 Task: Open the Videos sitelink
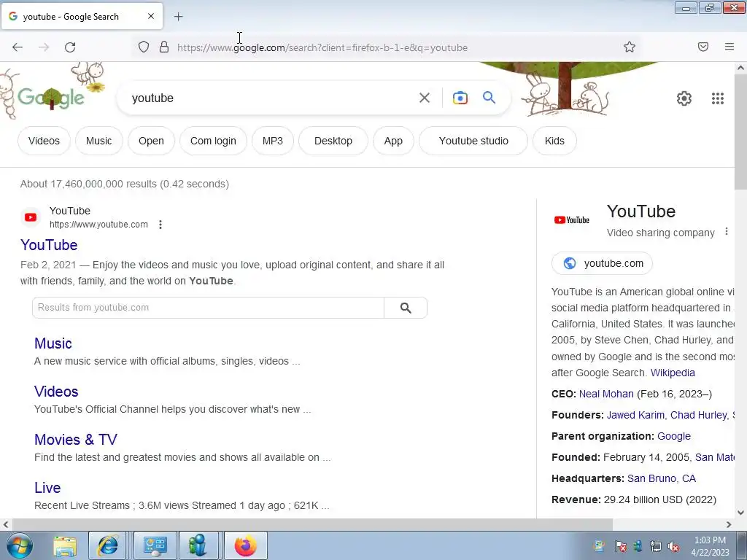[x=56, y=392]
